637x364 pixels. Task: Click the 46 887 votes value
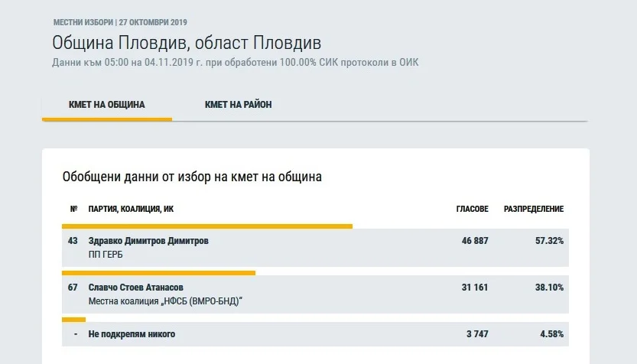[x=475, y=241]
